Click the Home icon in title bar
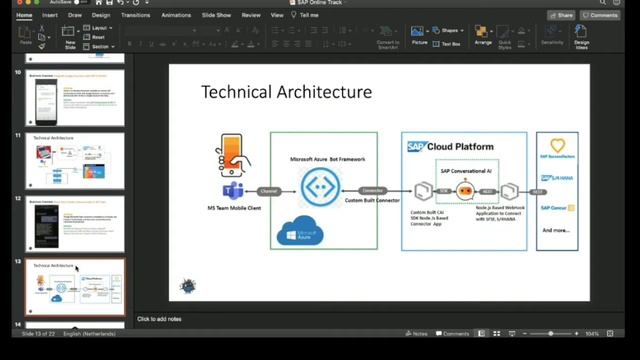 pyautogui.click(x=99, y=2)
